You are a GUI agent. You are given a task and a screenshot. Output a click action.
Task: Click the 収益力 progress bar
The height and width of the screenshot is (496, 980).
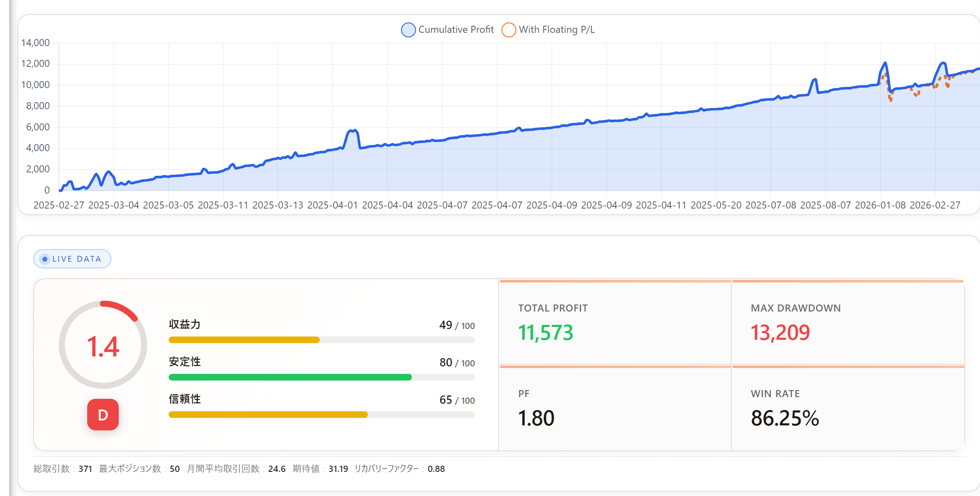click(321, 340)
